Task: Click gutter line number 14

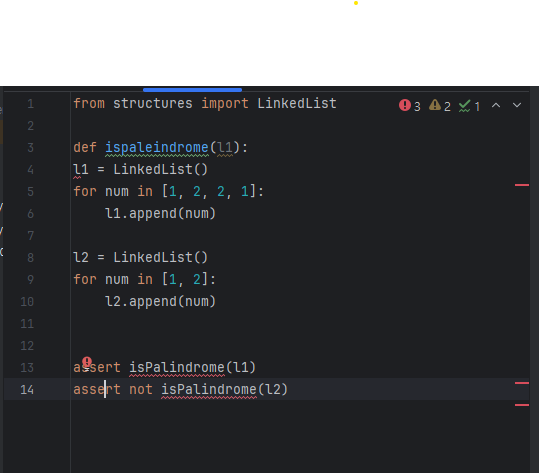Action: coord(27,390)
